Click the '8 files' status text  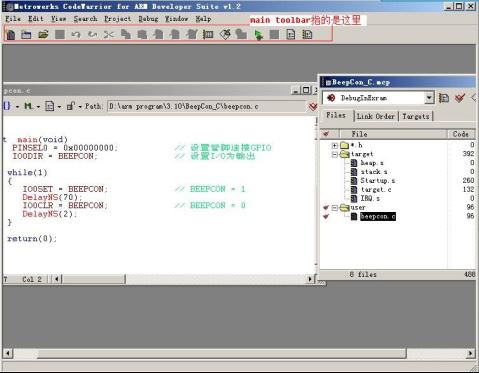pyautogui.click(x=363, y=275)
